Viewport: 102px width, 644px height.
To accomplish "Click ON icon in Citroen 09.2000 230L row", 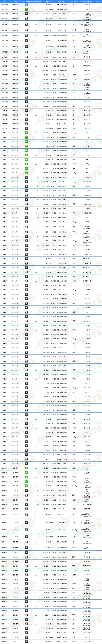I will click(x=26, y=102).
